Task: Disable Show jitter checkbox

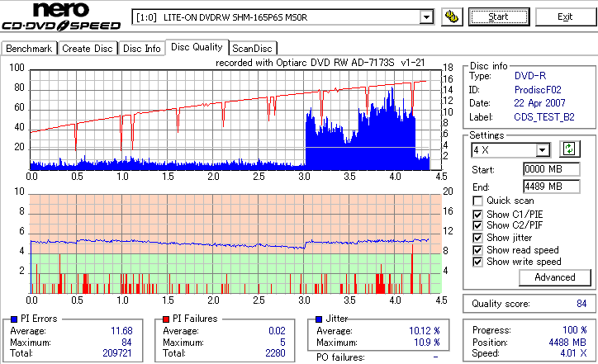Action: 477,238
